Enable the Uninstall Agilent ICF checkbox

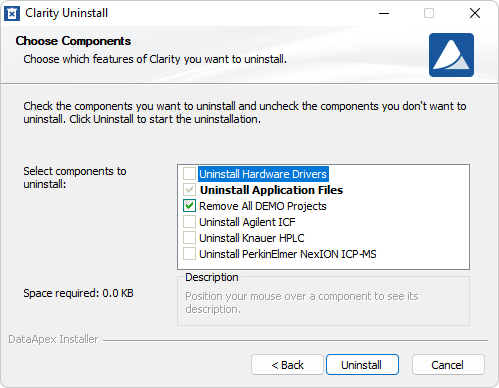(189, 222)
